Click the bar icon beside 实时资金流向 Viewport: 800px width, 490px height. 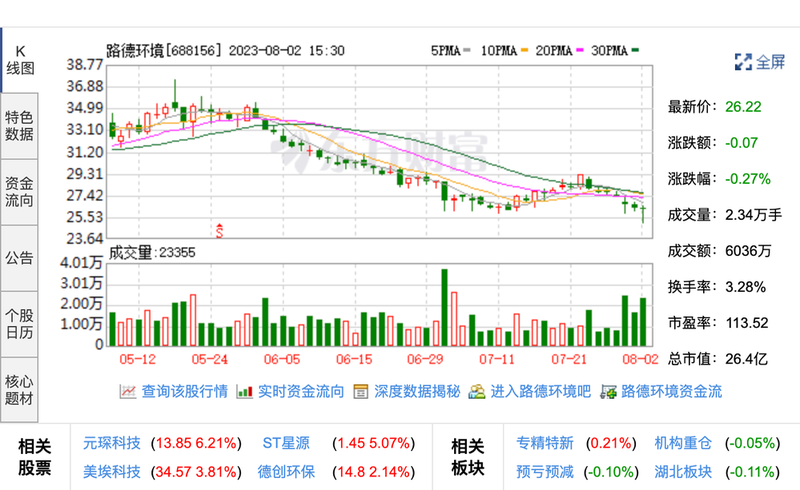244,392
